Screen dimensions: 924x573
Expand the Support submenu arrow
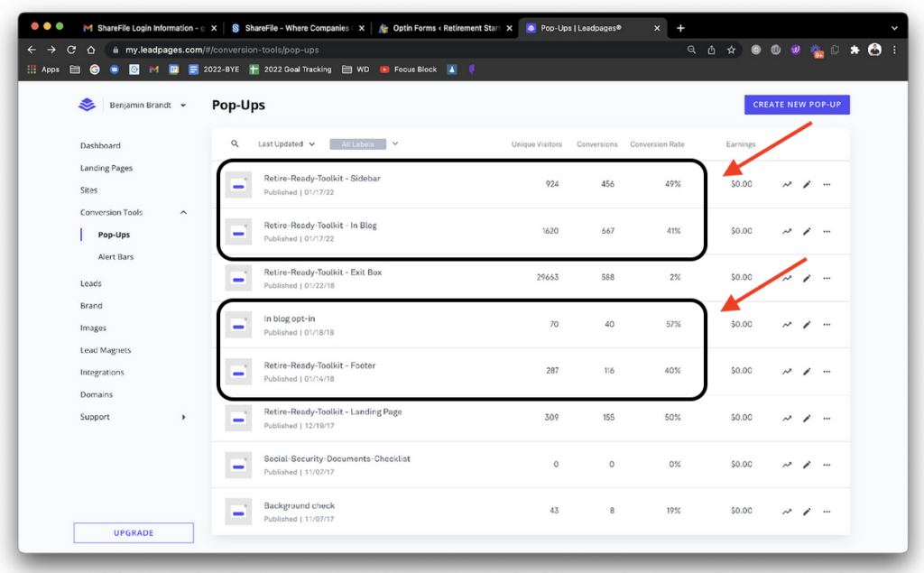[x=183, y=417]
